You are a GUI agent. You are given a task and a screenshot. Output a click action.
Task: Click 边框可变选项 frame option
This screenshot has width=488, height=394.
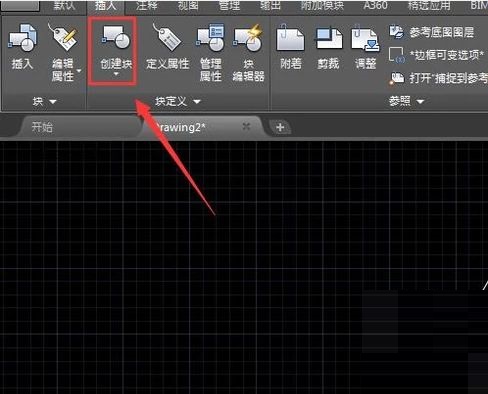[437, 55]
